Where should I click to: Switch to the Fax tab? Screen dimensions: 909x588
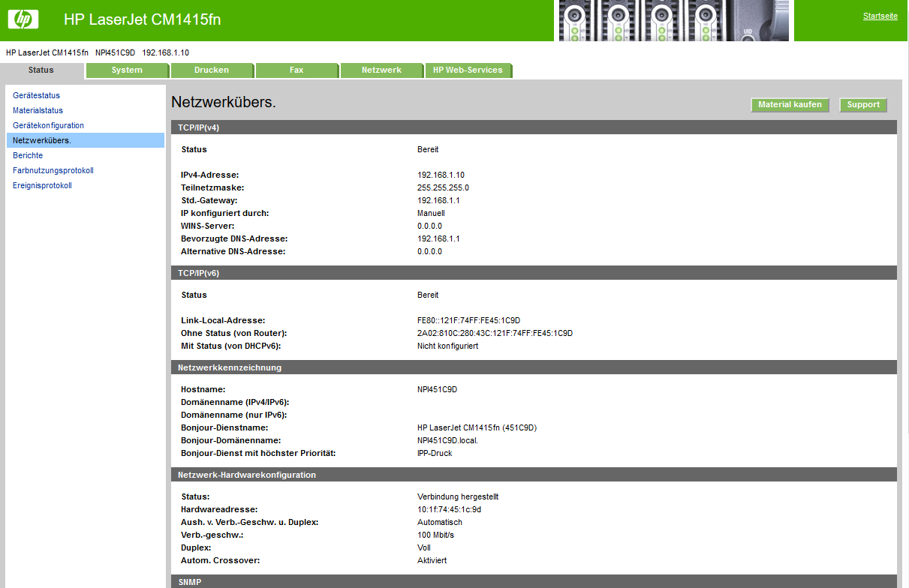[x=296, y=70]
